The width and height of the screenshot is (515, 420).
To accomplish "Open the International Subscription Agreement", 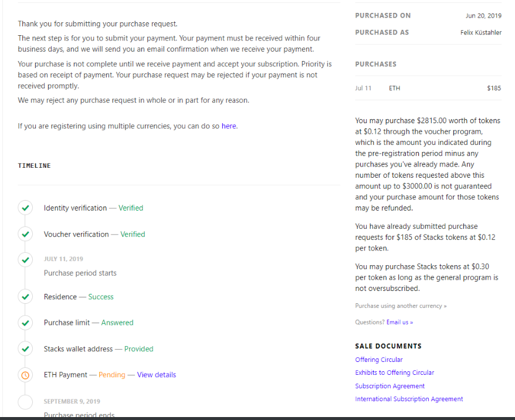I will (x=409, y=399).
